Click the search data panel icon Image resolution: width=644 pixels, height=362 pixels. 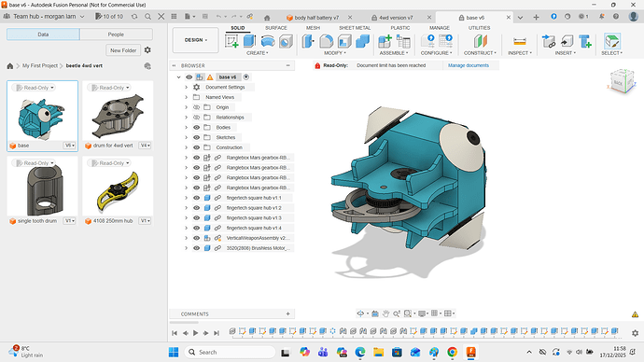147,17
